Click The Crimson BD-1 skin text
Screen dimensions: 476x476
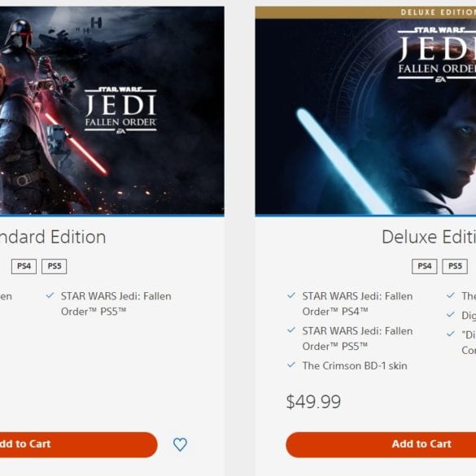click(x=355, y=366)
